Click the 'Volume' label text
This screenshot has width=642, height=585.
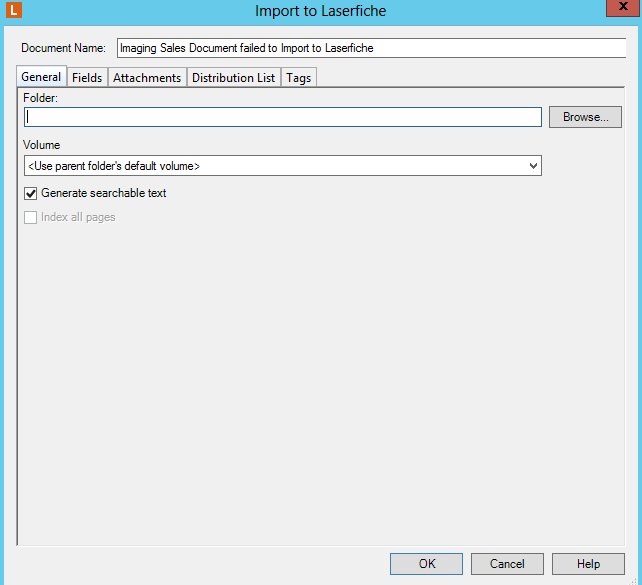pyautogui.click(x=41, y=145)
